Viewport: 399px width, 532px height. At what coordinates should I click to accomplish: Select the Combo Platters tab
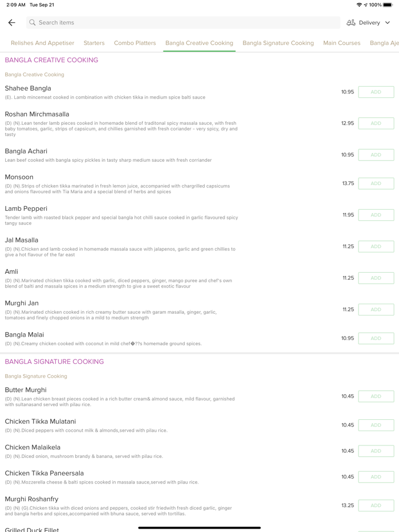tap(135, 43)
